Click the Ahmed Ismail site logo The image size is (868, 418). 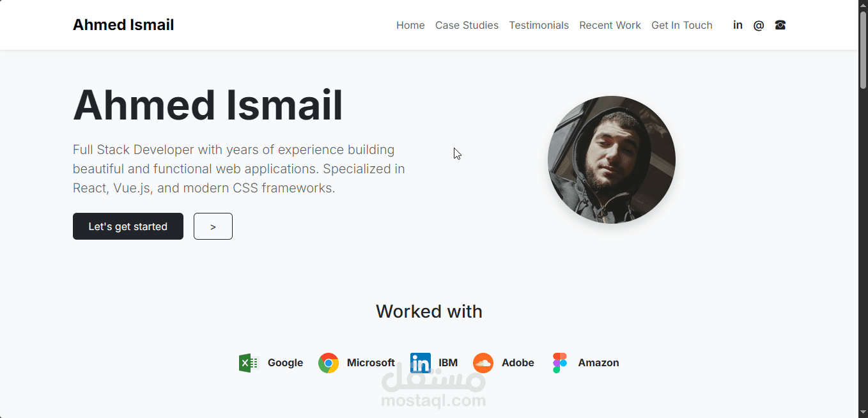click(123, 24)
